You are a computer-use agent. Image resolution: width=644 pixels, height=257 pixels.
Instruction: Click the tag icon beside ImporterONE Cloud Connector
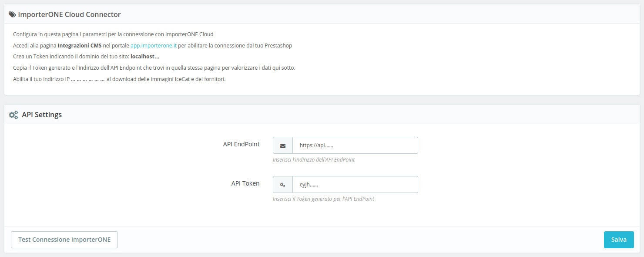click(11, 14)
